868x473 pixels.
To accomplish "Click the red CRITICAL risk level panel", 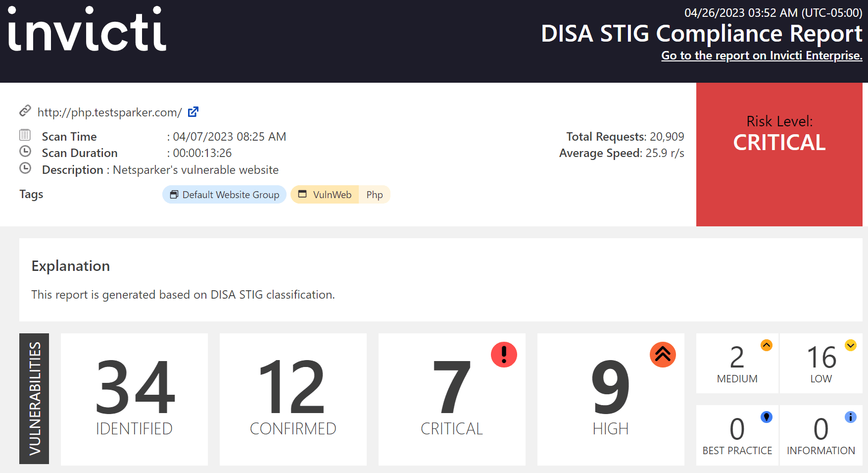I will (x=779, y=154).
